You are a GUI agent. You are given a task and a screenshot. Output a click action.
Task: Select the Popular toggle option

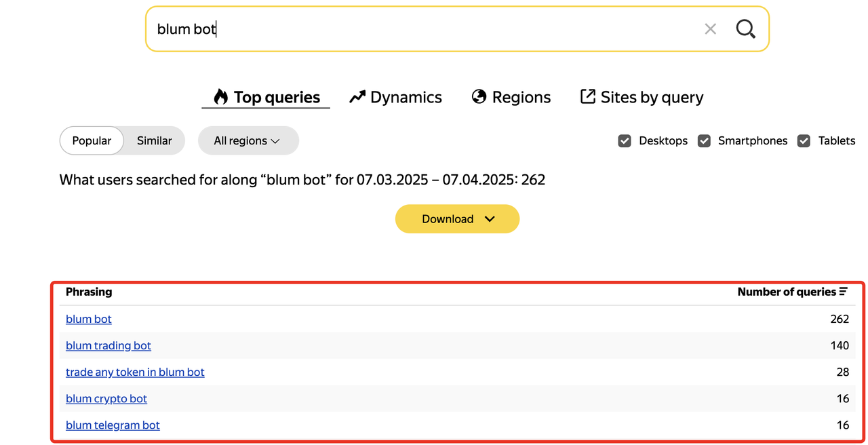[x=92, y=140]
